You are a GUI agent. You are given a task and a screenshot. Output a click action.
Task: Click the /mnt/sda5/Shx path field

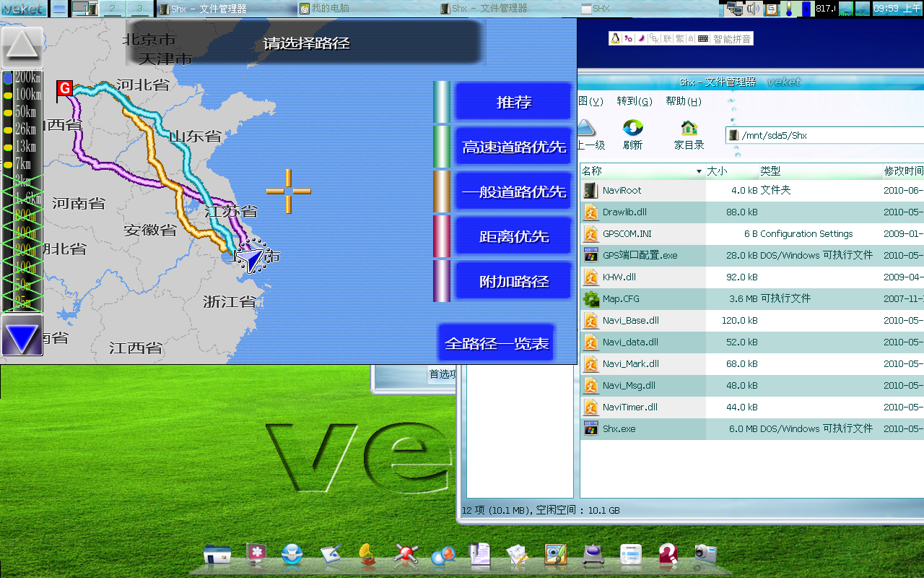(x=824, y=135)
